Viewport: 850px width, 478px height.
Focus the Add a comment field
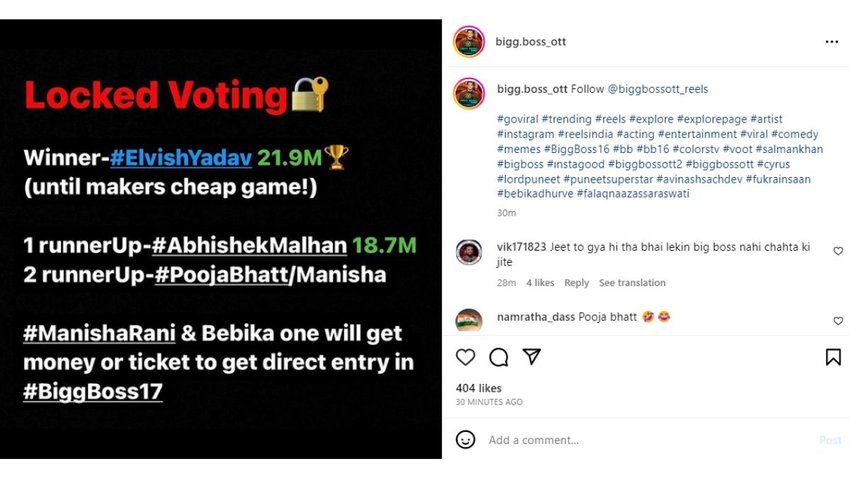click(640, 440)
